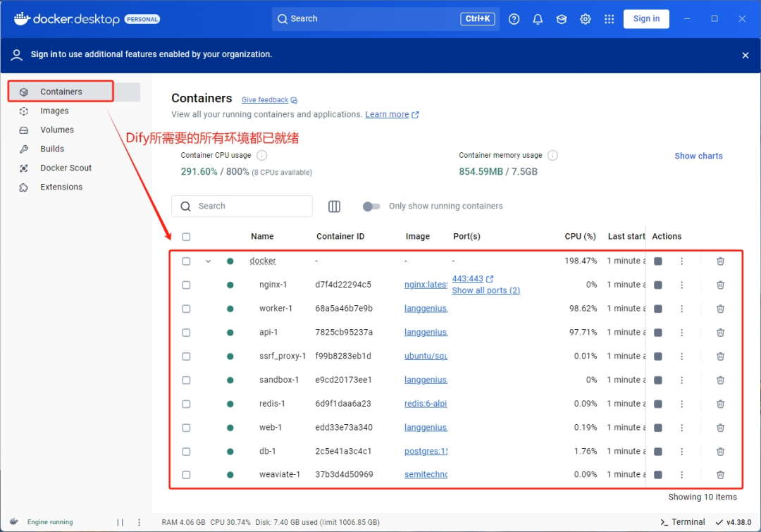This screenshot has width=761, height=532.
Task: Click the Sign in button
Action: tap(645, 19)
